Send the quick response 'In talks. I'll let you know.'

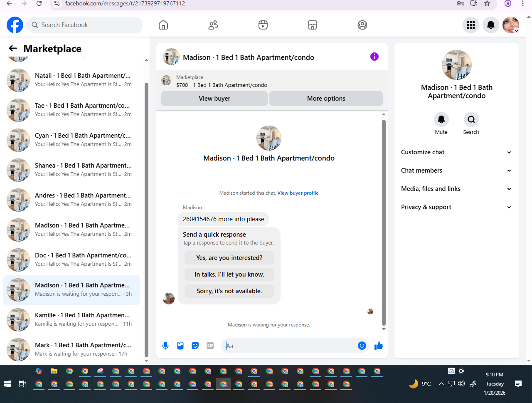coord(229,274)
